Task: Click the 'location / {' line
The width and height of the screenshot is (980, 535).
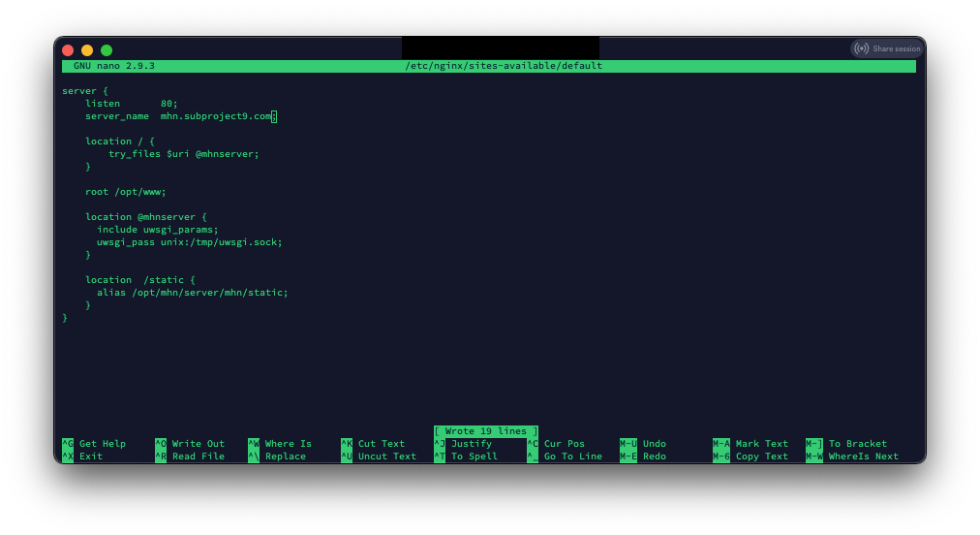Action: click(x=120, y=142)
